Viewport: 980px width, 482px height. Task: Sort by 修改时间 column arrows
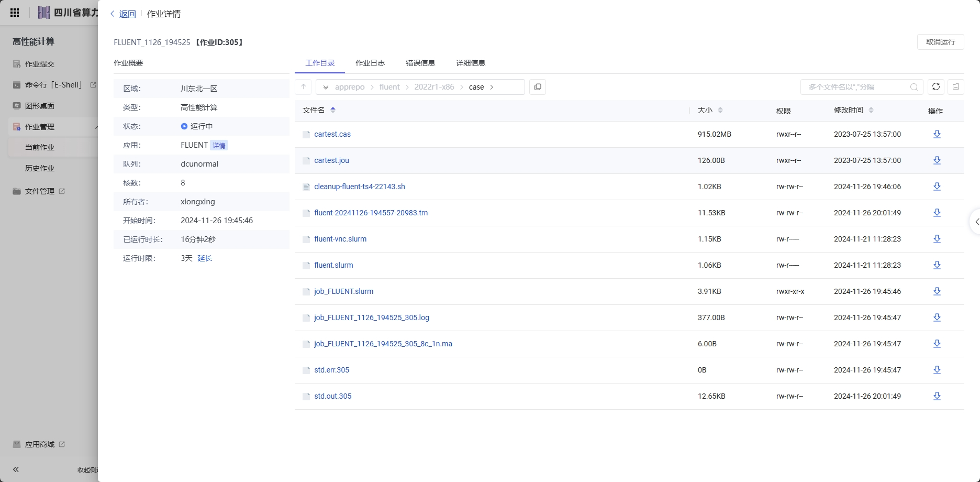[x=871, y=110]
